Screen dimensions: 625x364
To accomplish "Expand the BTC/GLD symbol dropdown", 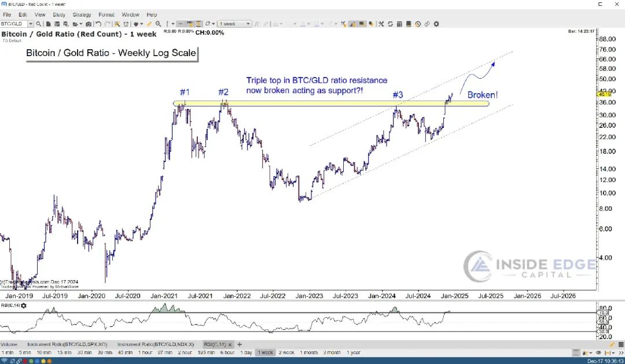I will [31, 24].
